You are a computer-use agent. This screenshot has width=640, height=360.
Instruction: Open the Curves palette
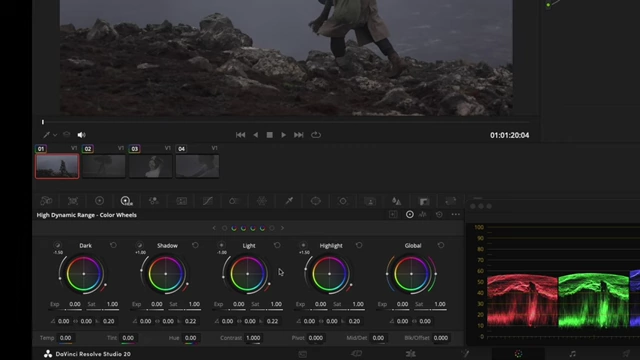(208, 201)
